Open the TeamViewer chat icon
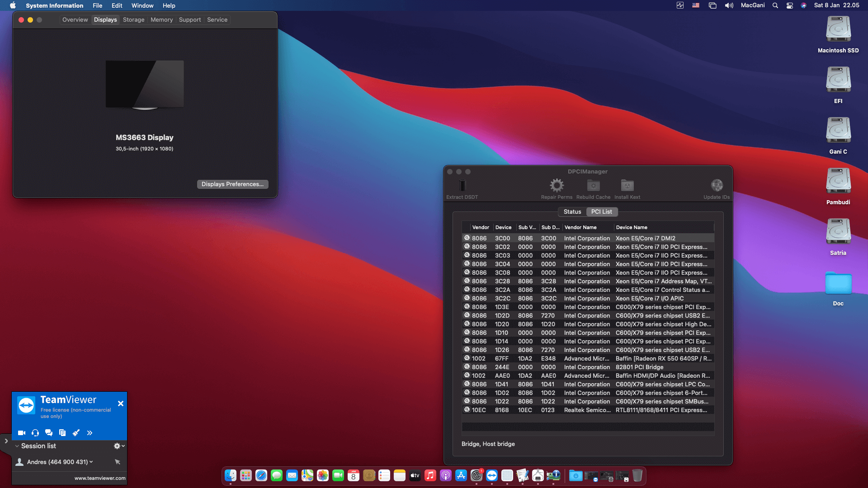 [x=49, y=432]
